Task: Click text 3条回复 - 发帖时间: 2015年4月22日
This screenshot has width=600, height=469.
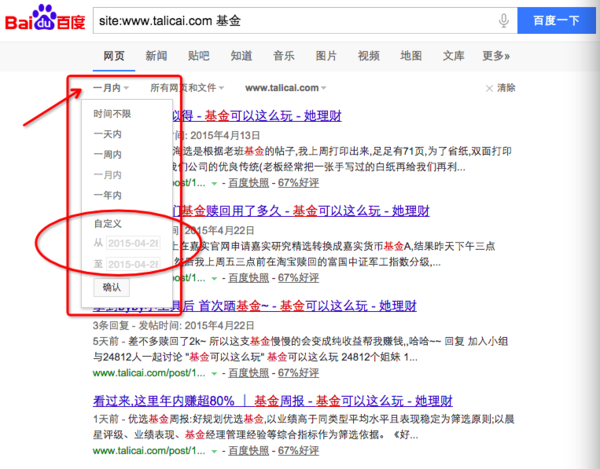Action: (x=173, y=326)
